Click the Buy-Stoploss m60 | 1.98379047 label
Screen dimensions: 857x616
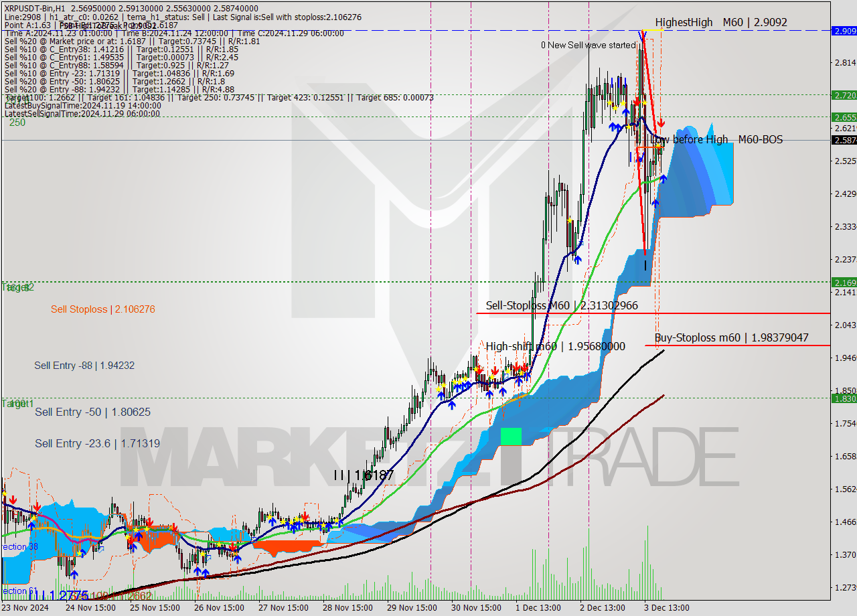point(731,337)
